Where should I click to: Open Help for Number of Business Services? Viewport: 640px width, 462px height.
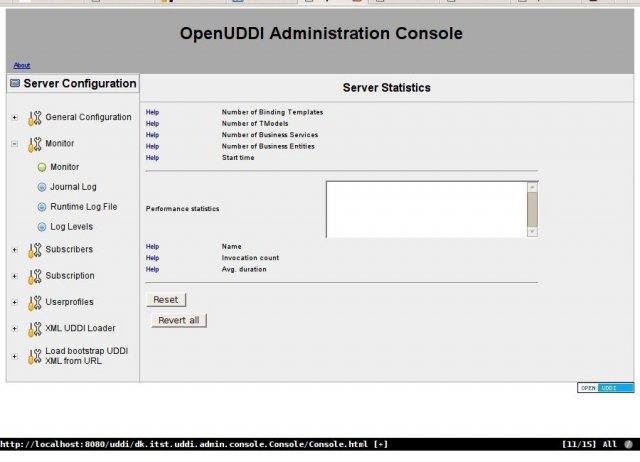[x=152, y=135]
